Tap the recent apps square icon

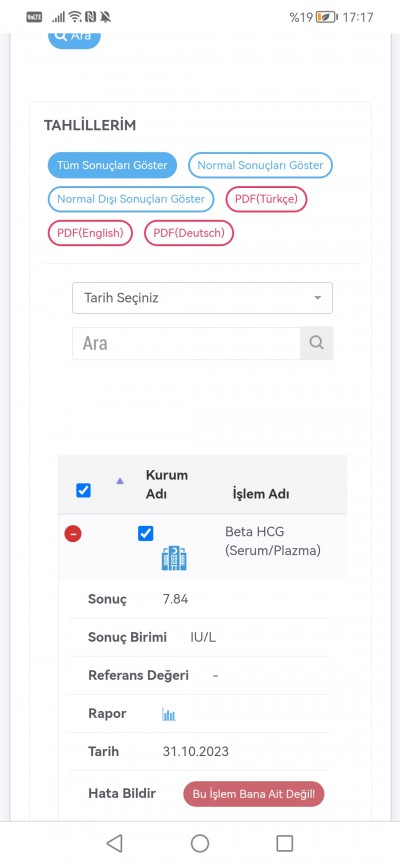coord(285,843)
